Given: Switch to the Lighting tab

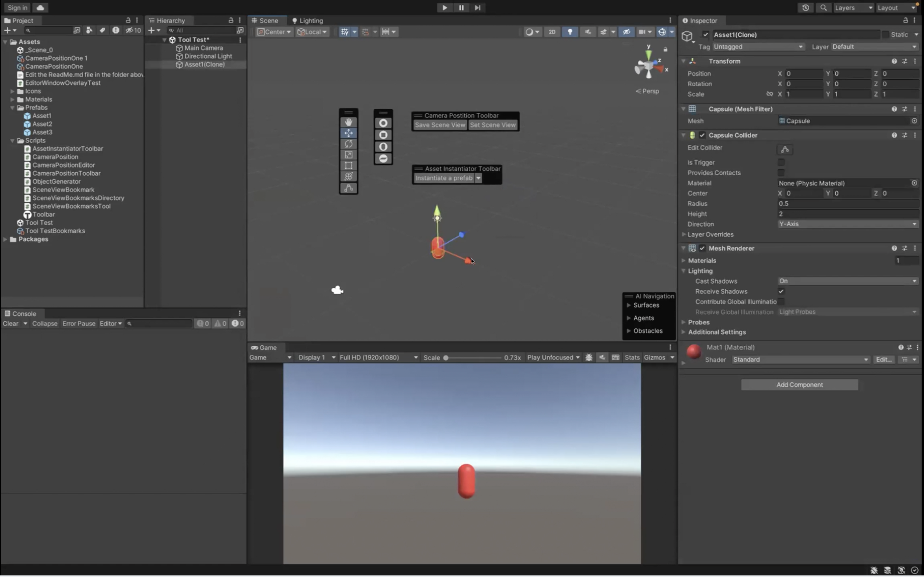Looking at the screenshot, I should [x=307, y=20].
